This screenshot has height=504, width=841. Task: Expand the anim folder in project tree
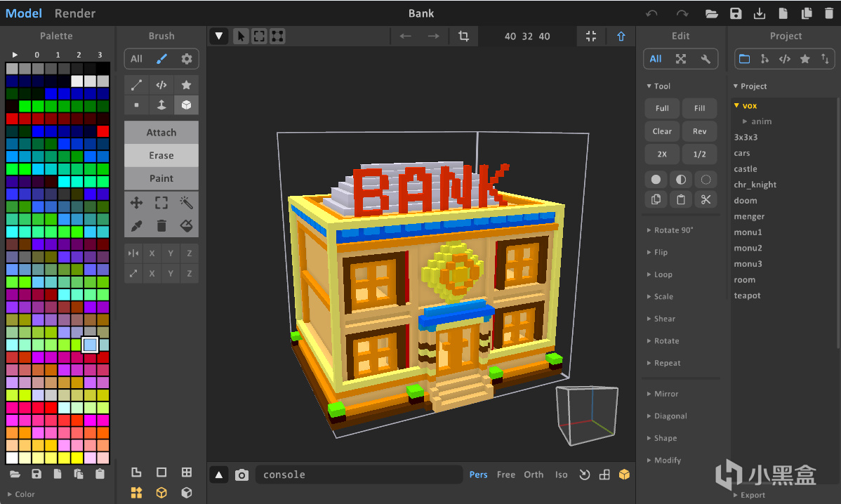coord(757,121)
